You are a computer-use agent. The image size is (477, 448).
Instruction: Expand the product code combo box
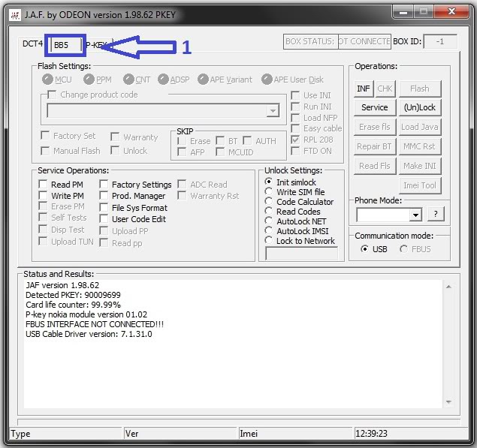(x=273, y=110)
